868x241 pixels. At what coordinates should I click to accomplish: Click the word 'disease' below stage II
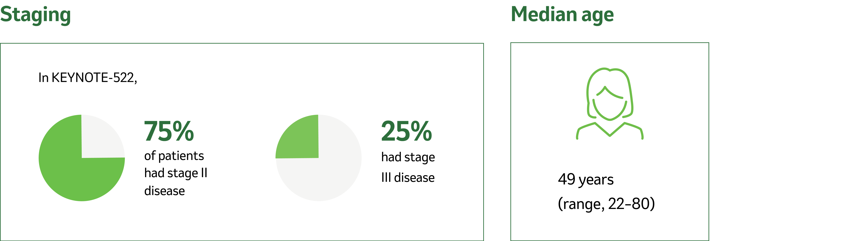(165, 191)
